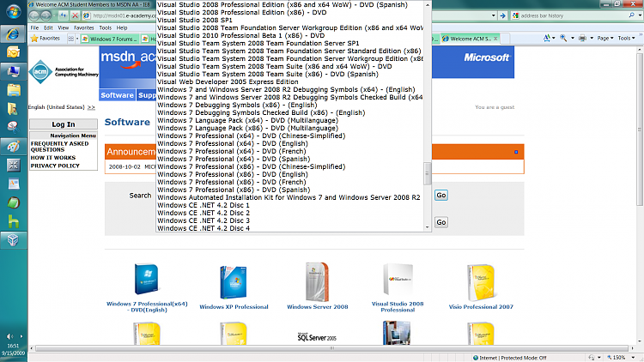Image resolution: width=644 pixels, height=362 pixels.
Task: Click the Print toolbar icon
Action: click(582, 38)
